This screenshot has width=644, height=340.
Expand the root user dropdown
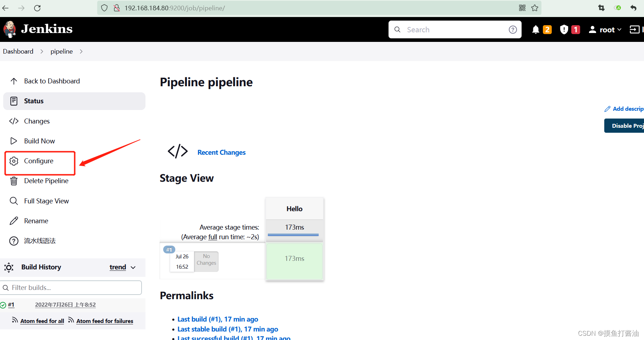pos(605,30)
